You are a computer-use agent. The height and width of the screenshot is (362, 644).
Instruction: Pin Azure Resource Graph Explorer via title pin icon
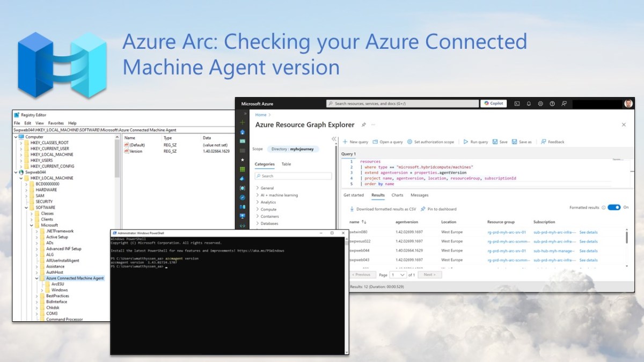pos(364,124)
